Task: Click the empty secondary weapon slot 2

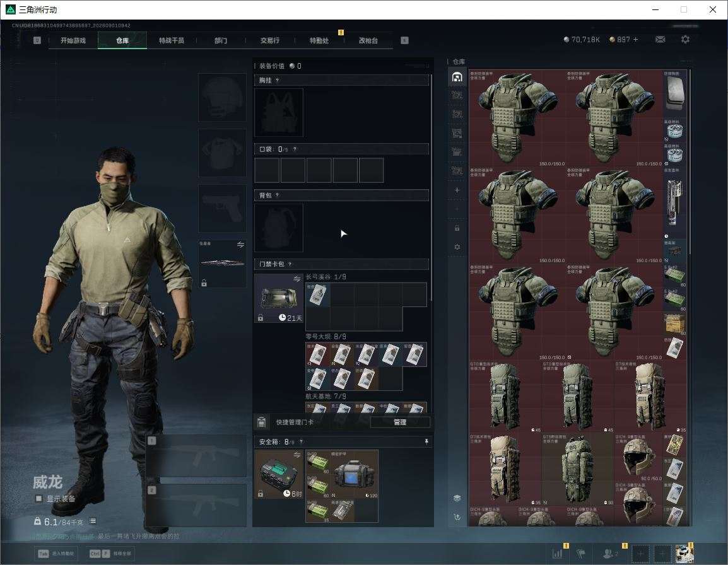Action: tap(196, 505)
